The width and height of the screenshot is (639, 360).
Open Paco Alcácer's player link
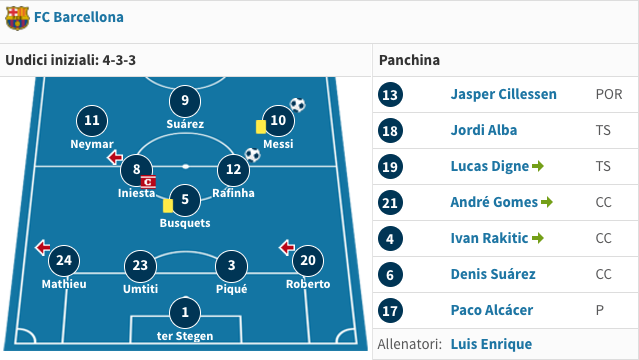pyautogui.click(x=491, y=310)
